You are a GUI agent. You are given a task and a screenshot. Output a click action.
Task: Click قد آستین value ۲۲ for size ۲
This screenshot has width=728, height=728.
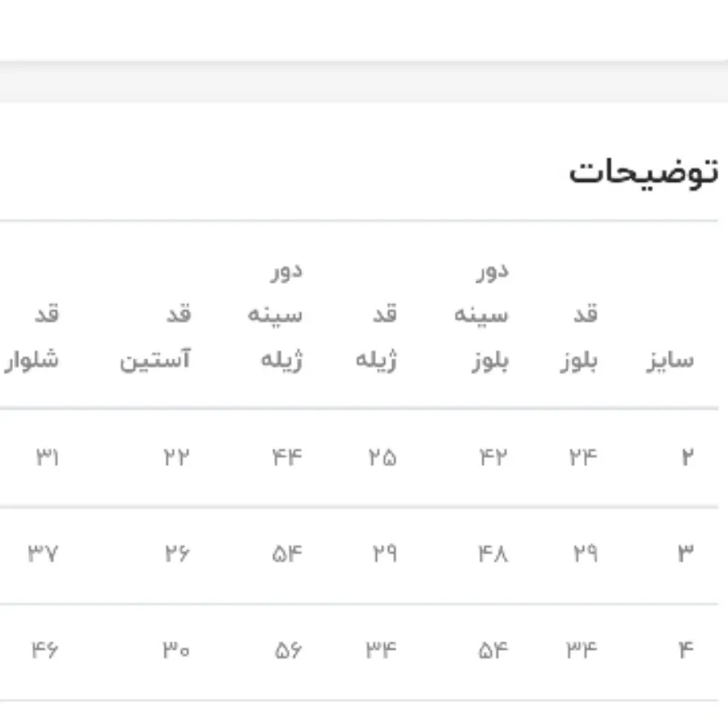(x=176, y=458)
